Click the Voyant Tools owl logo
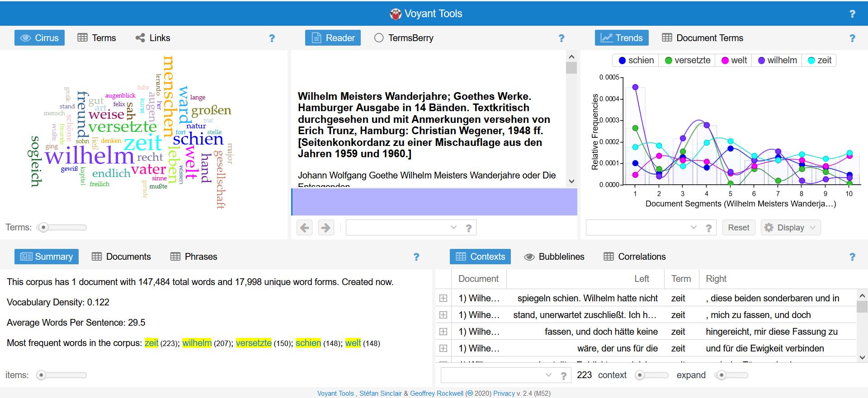The height and width of the screenshot is (398, 868). (x=396, y=14)
